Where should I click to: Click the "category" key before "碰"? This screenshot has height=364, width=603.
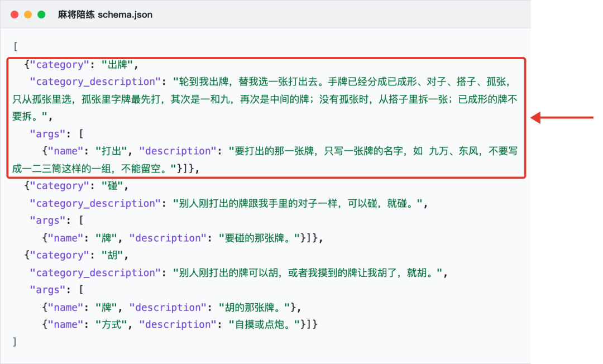click(60, 186)
